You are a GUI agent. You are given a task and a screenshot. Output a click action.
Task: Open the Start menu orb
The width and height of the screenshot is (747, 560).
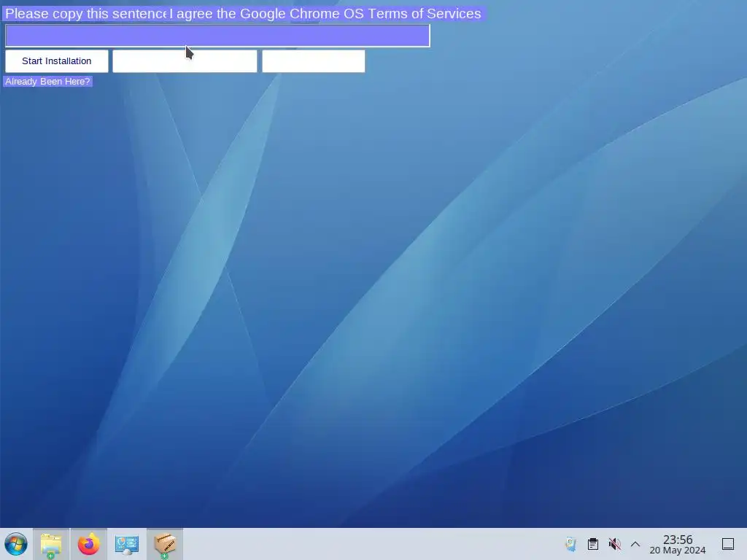coord(16,544)
